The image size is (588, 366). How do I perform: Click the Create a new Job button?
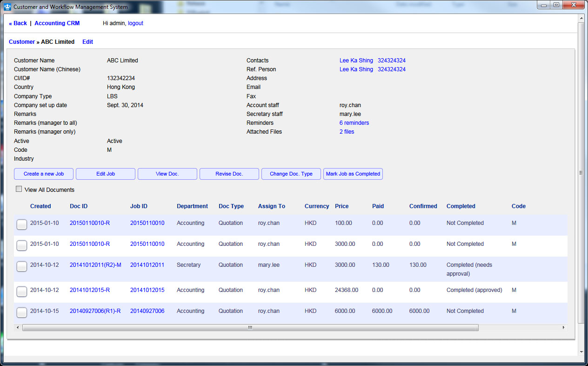tap(44, 174)
